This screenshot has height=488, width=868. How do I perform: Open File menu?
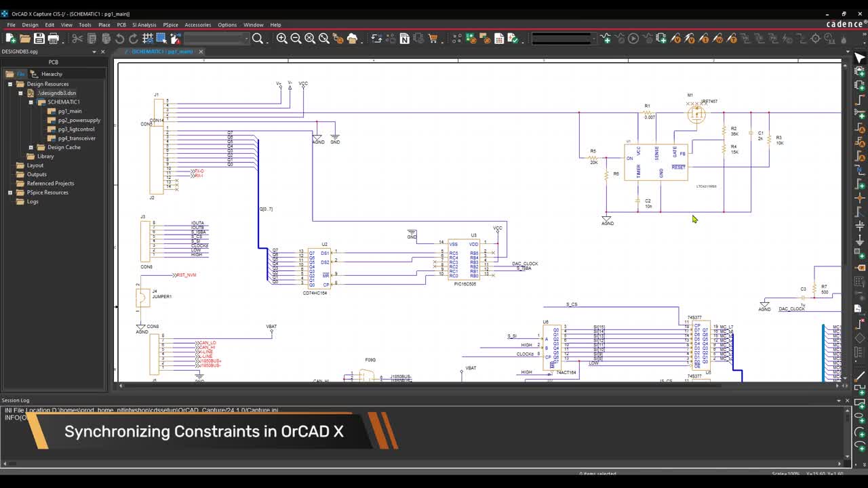11,24
